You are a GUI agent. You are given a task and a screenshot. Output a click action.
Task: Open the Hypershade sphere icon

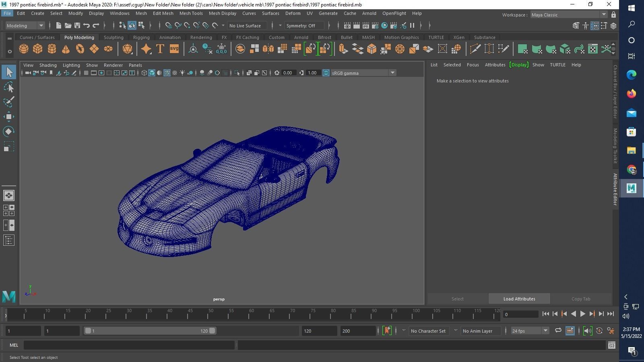[384, 26]
